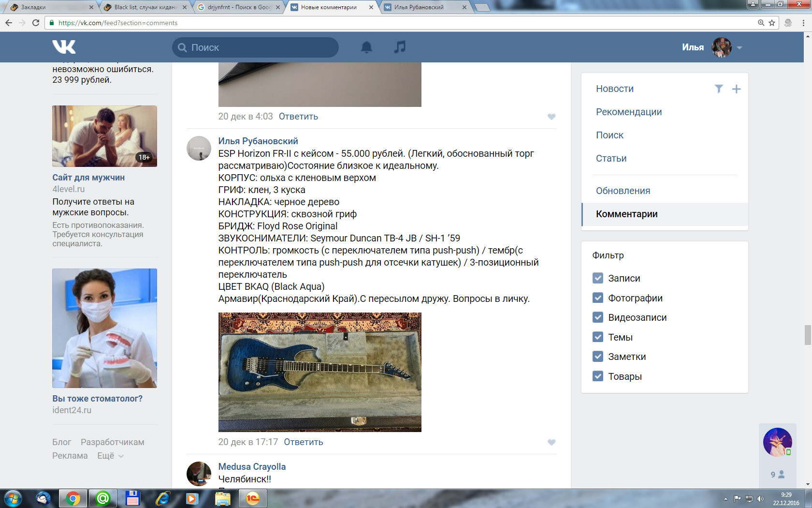The height and width of the screenshot is (508, 812).
Task: Open the Разработчикам footer link
Action: (x=112, y=442)
